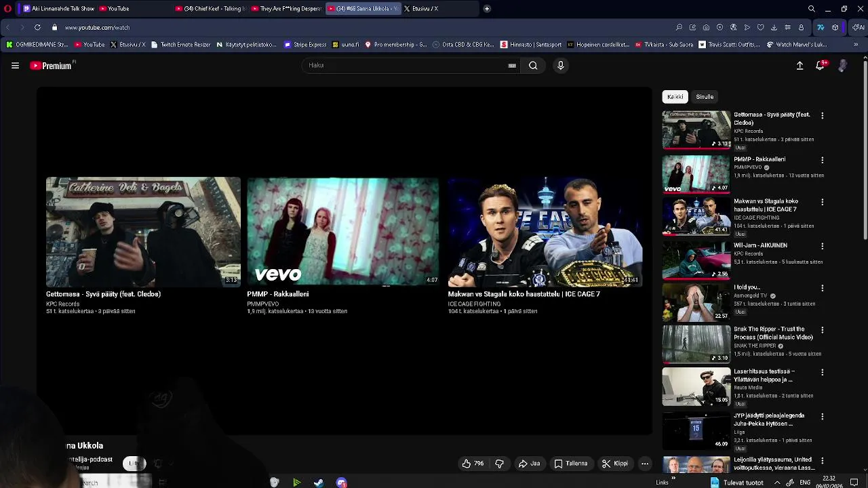The height and width of the screenshot is (488, 868).
Task: Click the heart icon in address bar
Action: pyautogui.click(x=760, y=28)
